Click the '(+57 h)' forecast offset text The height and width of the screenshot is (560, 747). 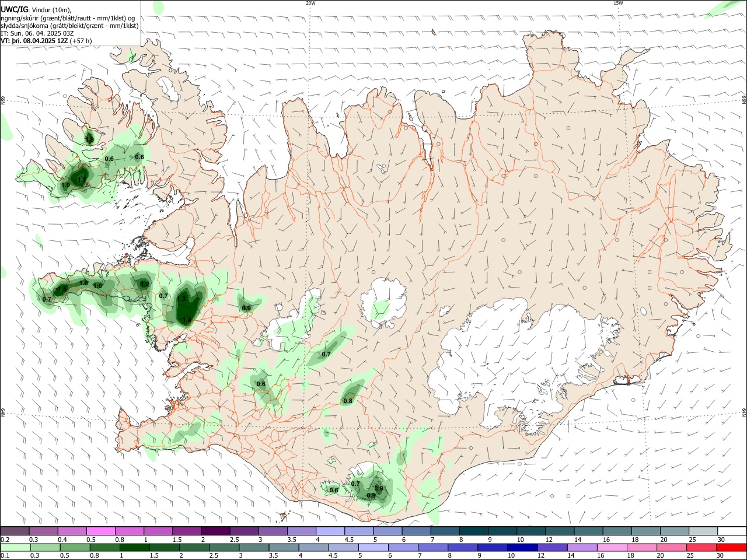(x=81, y=41)
